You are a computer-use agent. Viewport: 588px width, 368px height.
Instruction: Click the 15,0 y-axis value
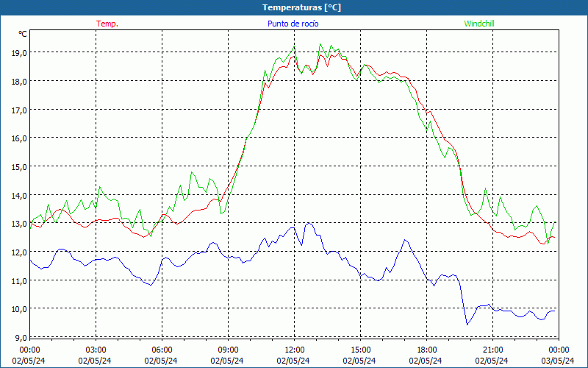(x=19, y=167)
